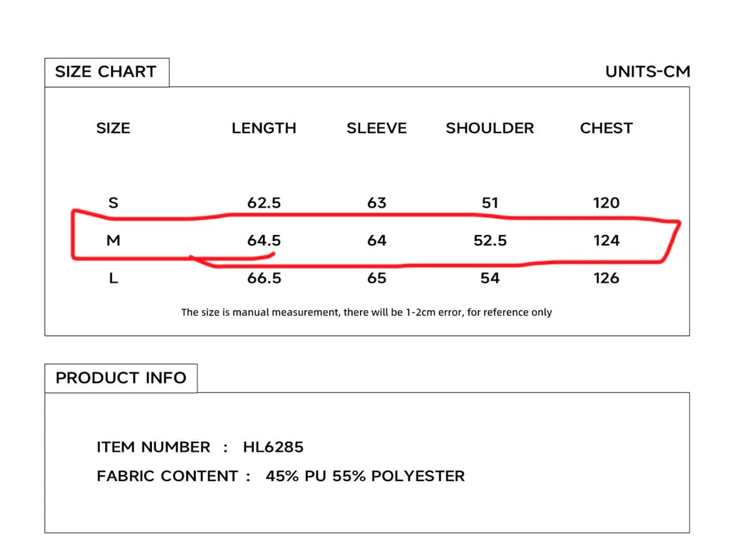Click the 64.5 length value for M

[264, 241]
